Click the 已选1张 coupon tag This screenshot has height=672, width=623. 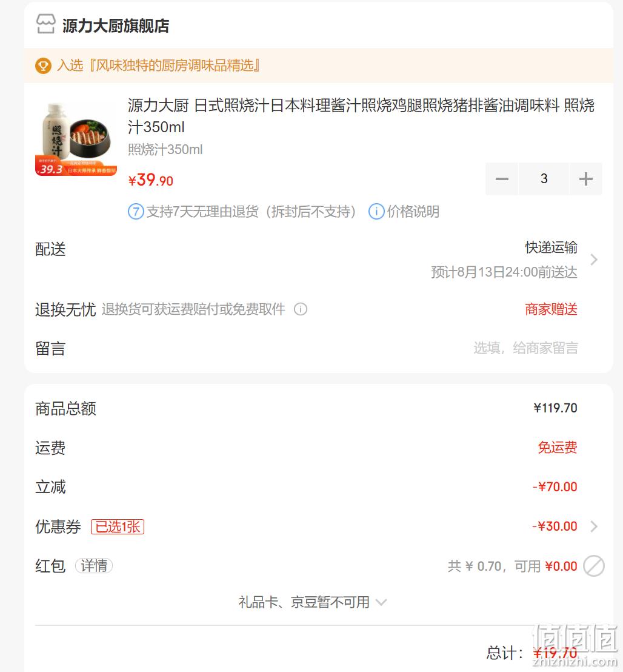[118, 526]
